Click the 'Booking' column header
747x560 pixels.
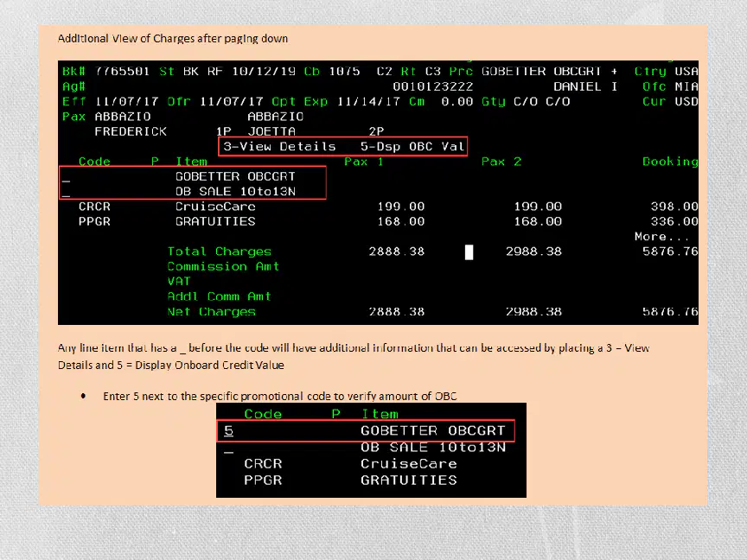point(670,162)
